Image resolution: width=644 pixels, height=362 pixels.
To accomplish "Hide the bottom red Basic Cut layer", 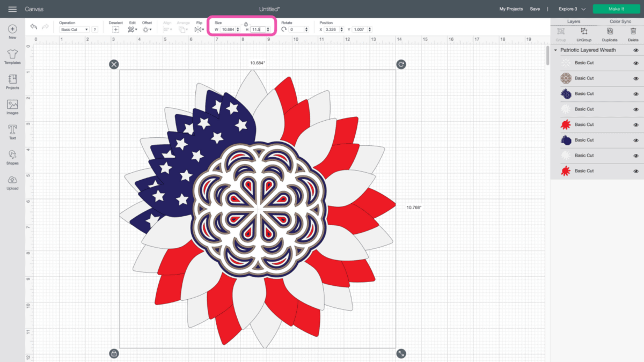I will point(636,171).
